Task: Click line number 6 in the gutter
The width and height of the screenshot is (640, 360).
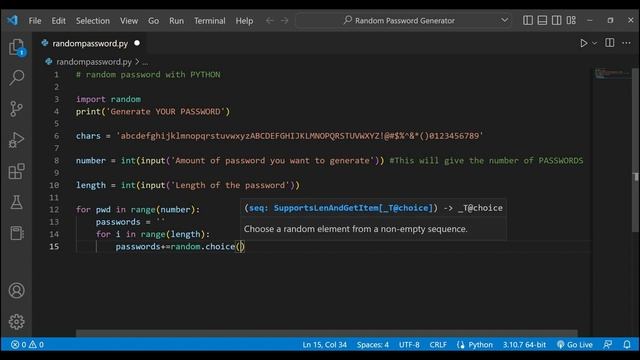Action: (56, 136)
